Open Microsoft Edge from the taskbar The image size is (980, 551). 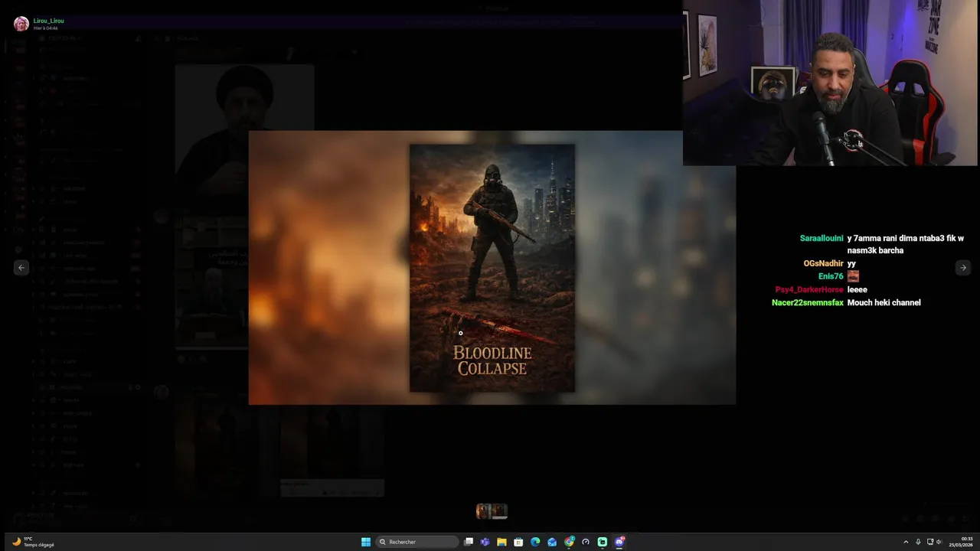click(535, 542)
